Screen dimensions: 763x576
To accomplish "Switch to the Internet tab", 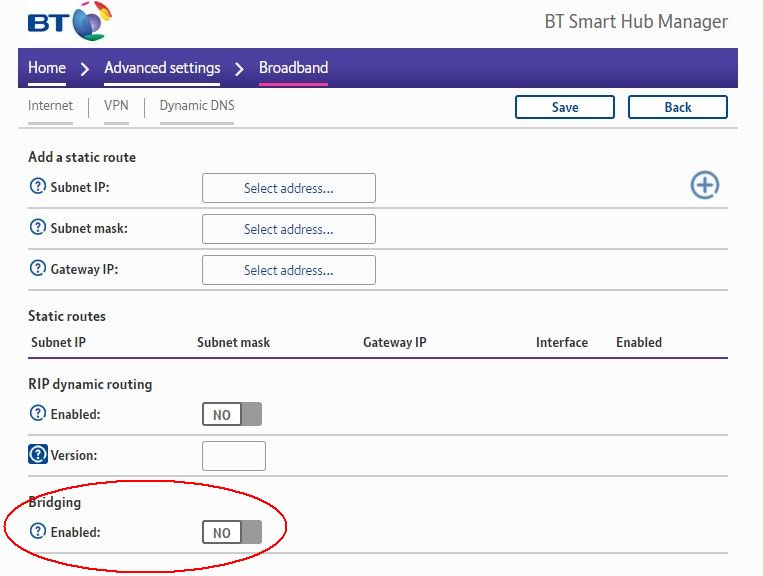I will [50, 106].
